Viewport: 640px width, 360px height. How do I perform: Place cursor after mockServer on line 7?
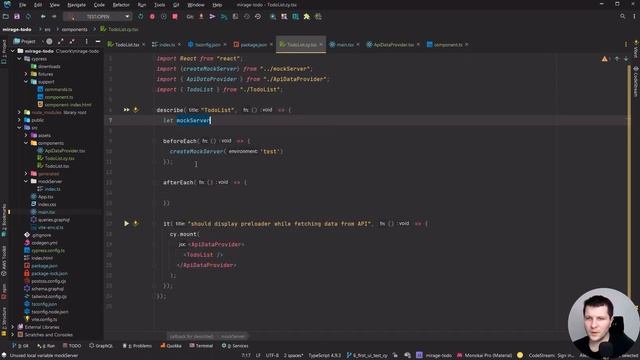pos(211,120)
